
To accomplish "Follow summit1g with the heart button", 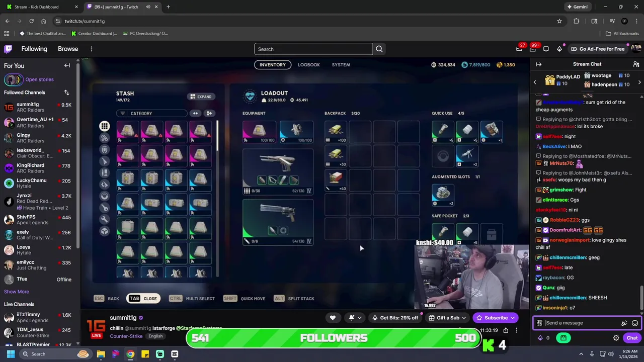I will click(x=333, y=318).
